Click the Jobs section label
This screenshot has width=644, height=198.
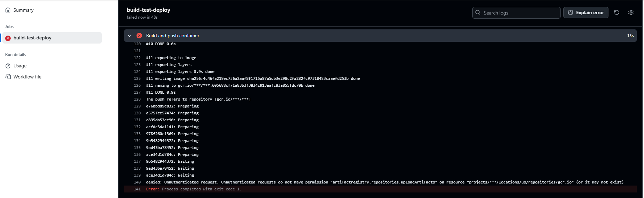pyautogui.click(x=9, y=27)
